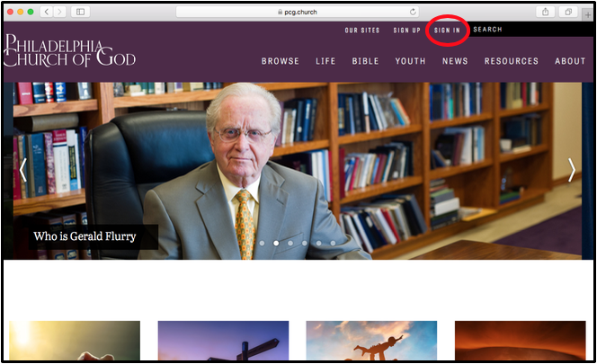The width and height of the screenshot is (597, 364).
Task: Select the fifth carousel dot
Action: (318, 243)
